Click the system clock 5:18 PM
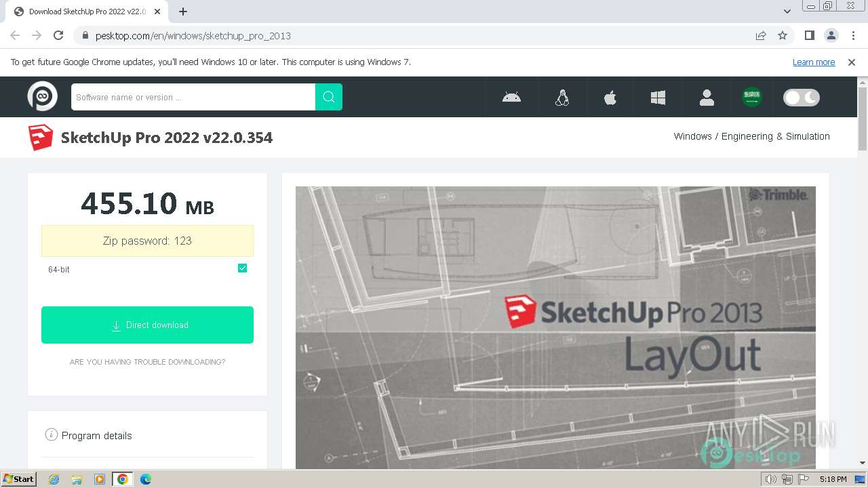Screen dimensions: 868x488 (x=833, y=479)
